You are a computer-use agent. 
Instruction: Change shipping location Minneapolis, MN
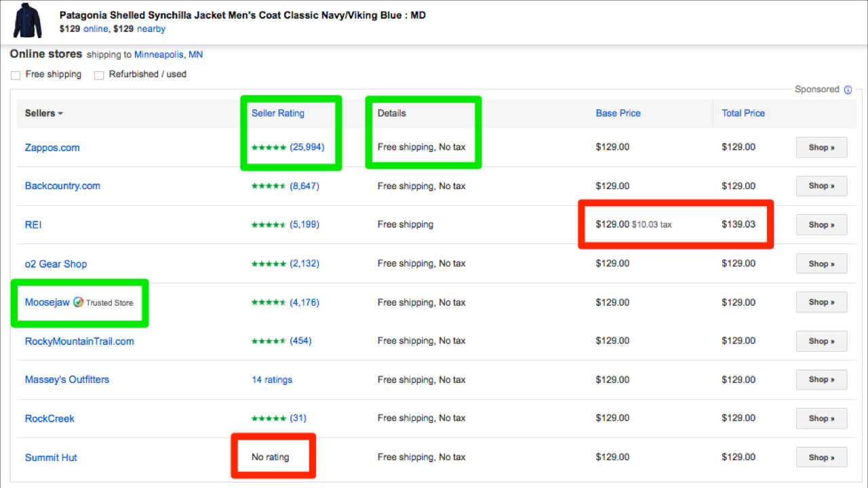pyautogui.click(x=168, y=55)
